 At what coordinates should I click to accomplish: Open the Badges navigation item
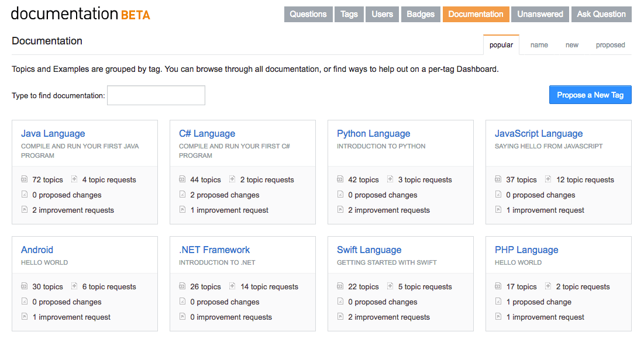coord(421,15)
